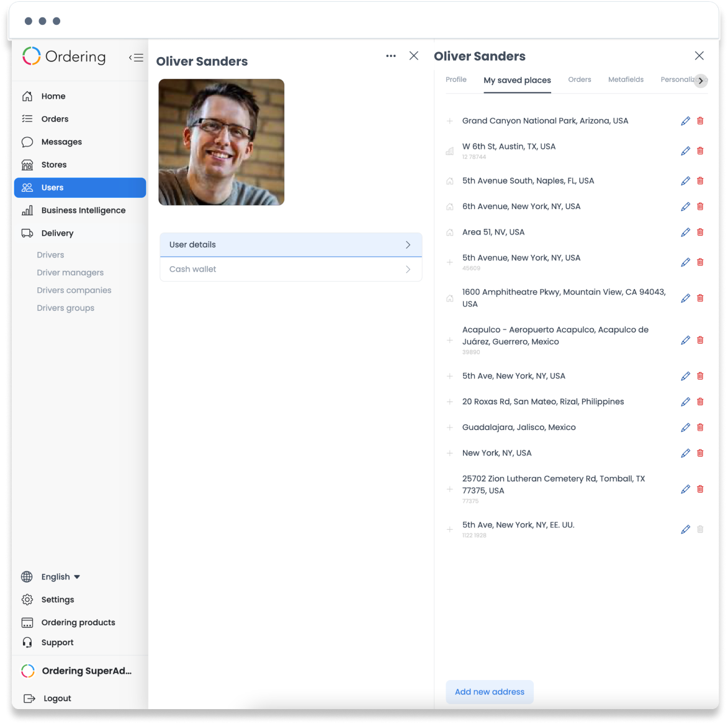Open Business Intelligence section
Screen dimensions: 728x724
point(80,210)
